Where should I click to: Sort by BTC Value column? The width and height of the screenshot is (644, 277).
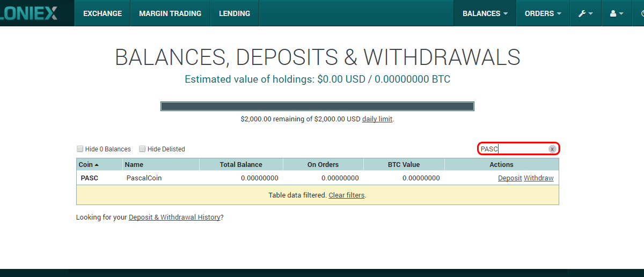pos(404,165)
